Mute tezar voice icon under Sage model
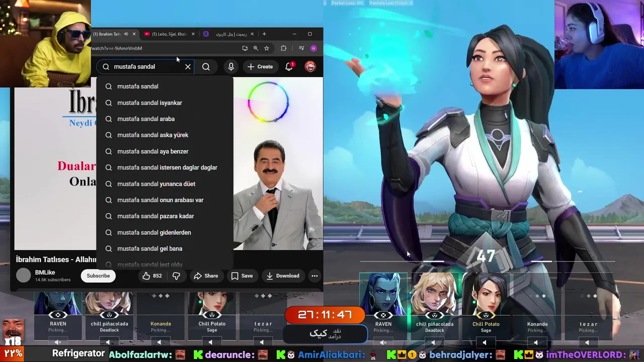Screen dimensions: 644x362 point(587,342)
